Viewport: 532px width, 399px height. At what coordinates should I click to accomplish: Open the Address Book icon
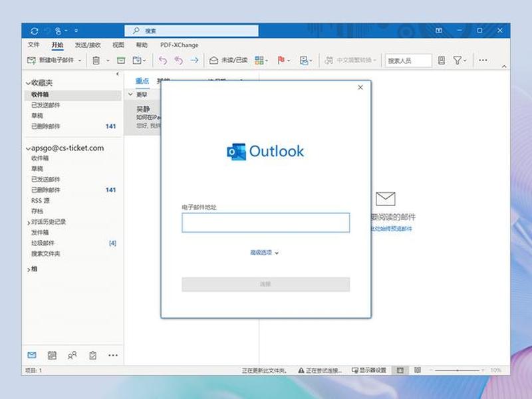442,61
